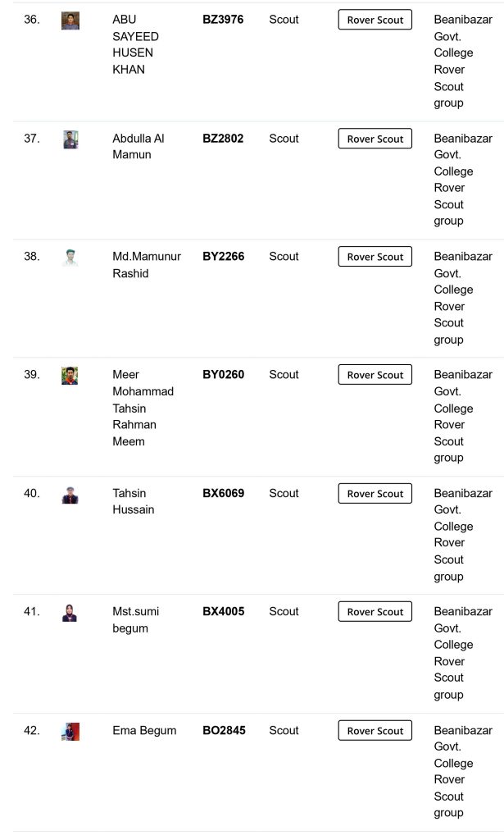The image size is (504, 840).
Task: Click Rover Scout button in row 36
Action: 375,20
